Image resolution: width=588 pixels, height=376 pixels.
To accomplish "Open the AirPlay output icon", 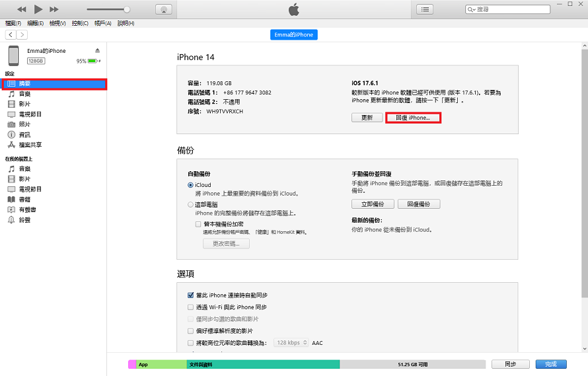I will (163, 9).
